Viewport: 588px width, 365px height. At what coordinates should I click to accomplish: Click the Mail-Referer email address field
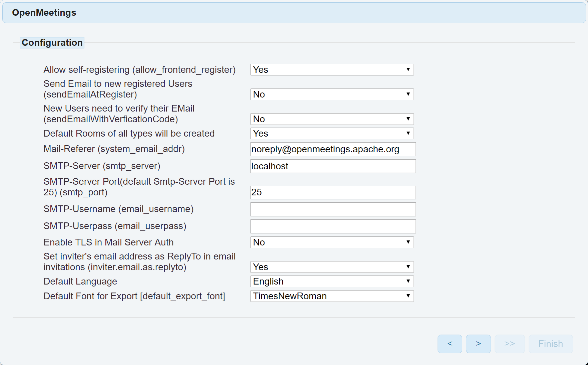(x=333, y=149)
